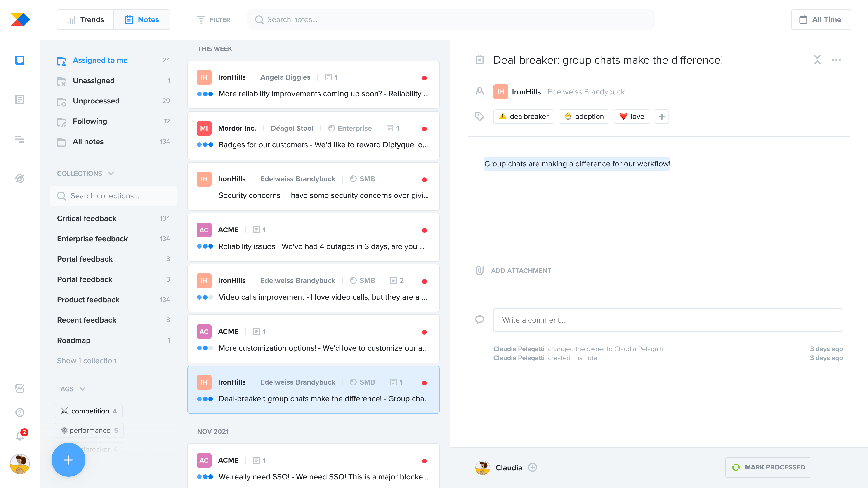This screenshot has height=488, width=868.
Task: Add another owner next to Claudia
Action: point(532,467)
